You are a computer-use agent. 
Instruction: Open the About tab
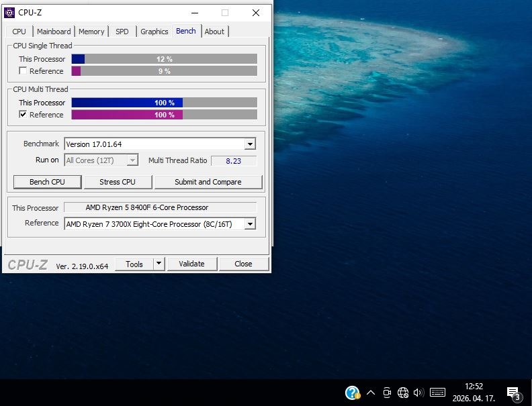(x=214, y=32)
